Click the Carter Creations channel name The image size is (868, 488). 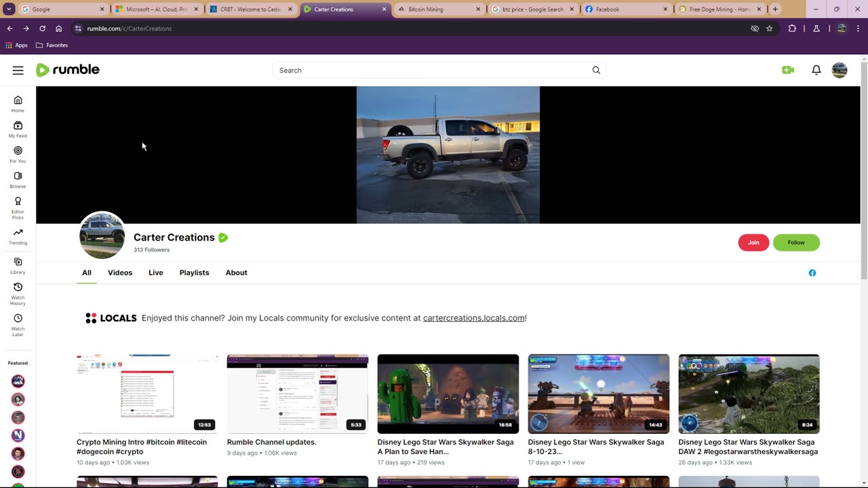click(174, 237)
